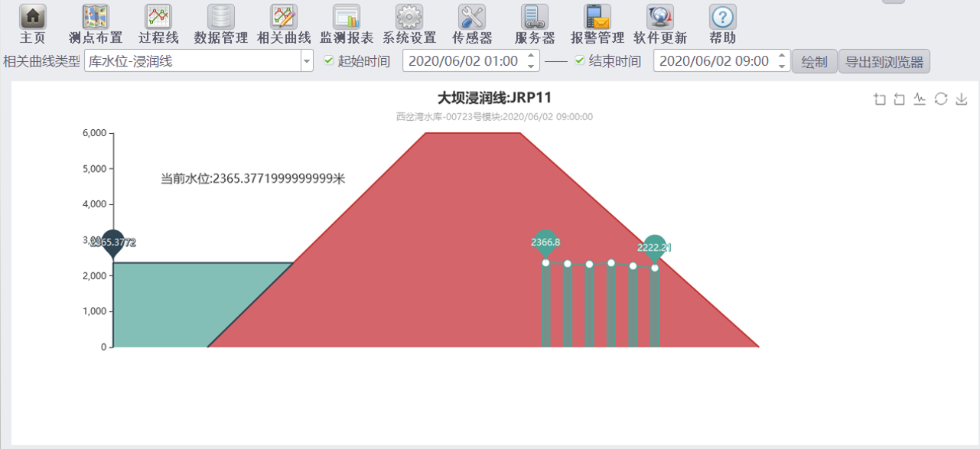The width and height of the screenshot is (980, 449).
Task: Toggle the 起始时间 checkbox
Action: tap(328, 60)
